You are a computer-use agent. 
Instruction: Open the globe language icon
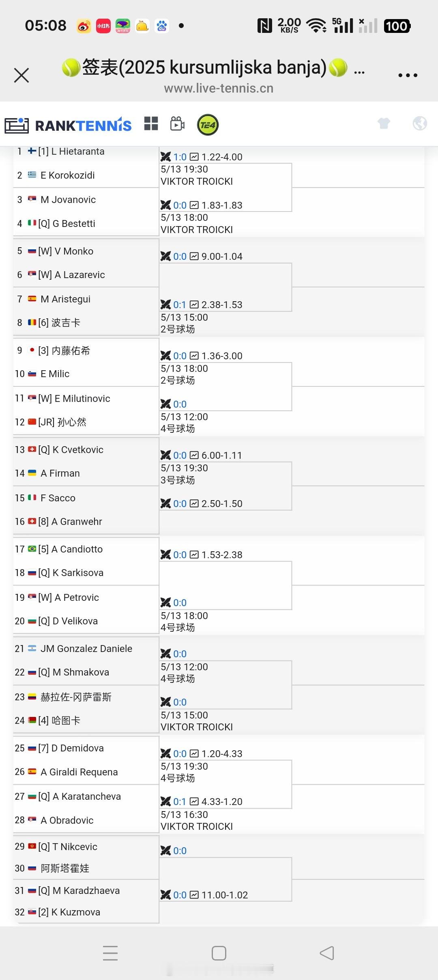click(420, 123)
